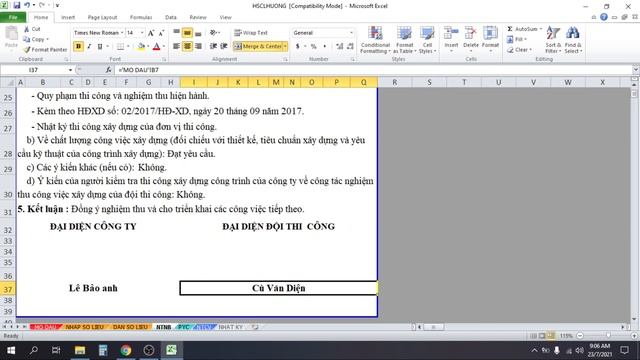Viewport: 640px width, 360px height.
Task: Click the Name Box showing I37
Action: [33, 70]
